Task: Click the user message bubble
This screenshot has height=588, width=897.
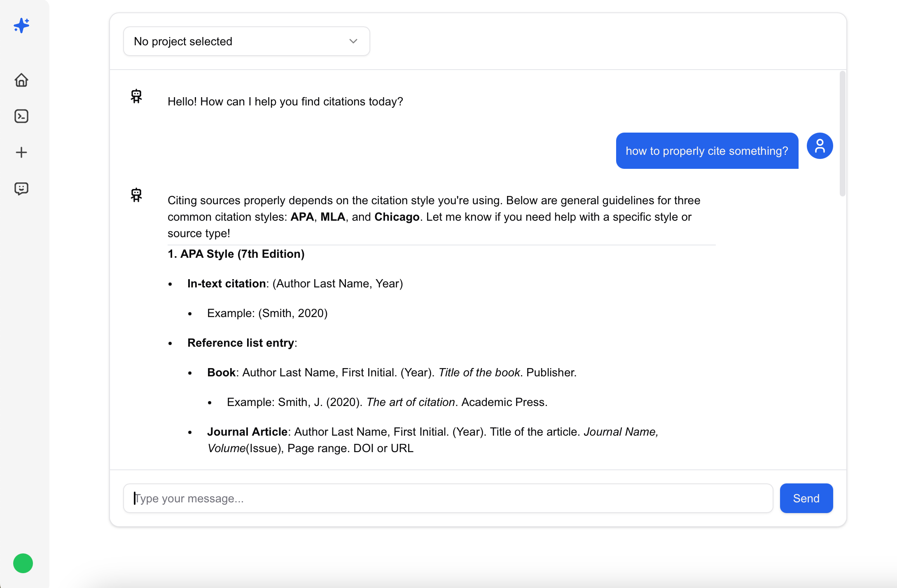Action: (707, 151)
